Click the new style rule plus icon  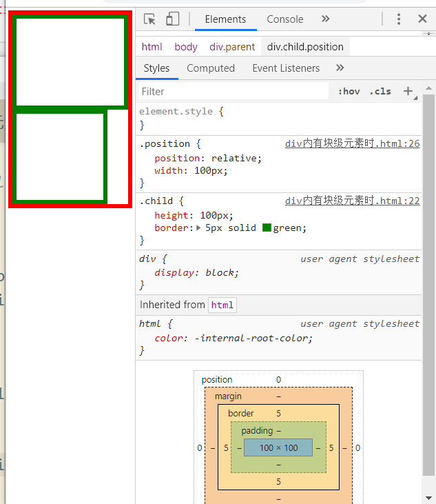tap(408, 91)
